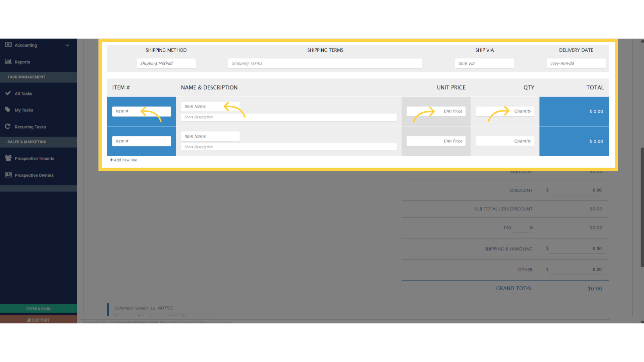The width and height of the screenshot is (644, 362).
Task: Click the Quantity field on the first line
Action: coord(505,111)
